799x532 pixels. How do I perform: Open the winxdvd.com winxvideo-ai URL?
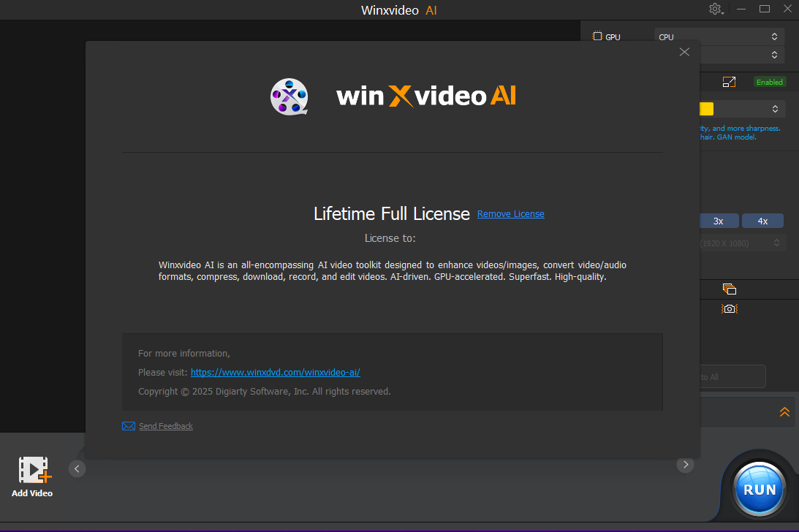point(275,373)
